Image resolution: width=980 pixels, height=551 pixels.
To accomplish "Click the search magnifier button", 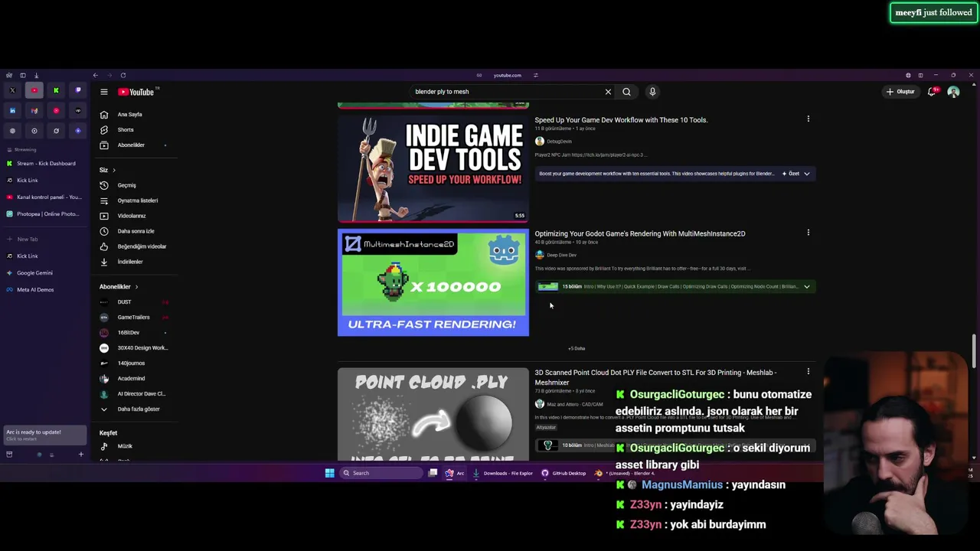I will 626,92.
